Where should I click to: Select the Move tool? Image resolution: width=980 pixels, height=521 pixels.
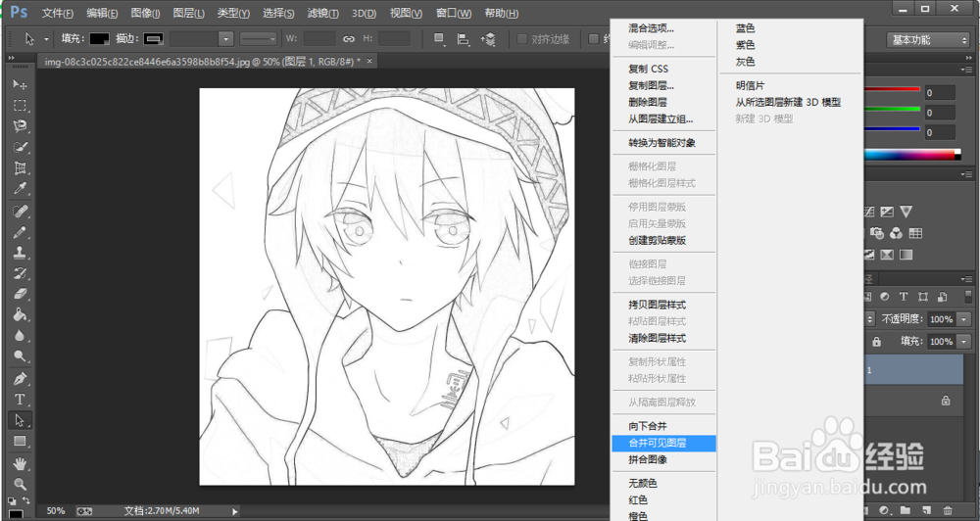pos(20,84)
